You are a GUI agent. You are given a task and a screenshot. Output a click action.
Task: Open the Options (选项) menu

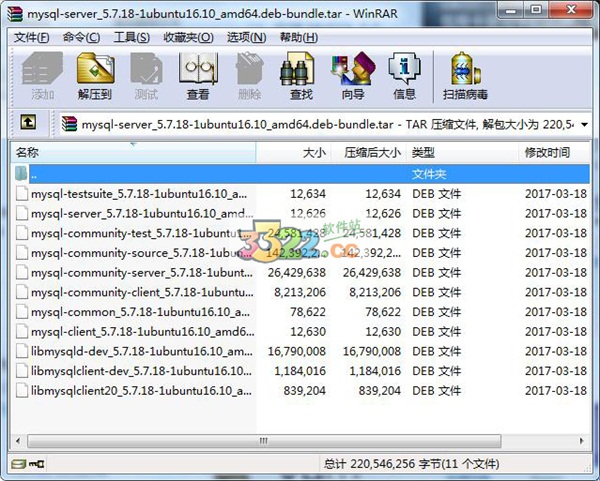tap(246, 38)
